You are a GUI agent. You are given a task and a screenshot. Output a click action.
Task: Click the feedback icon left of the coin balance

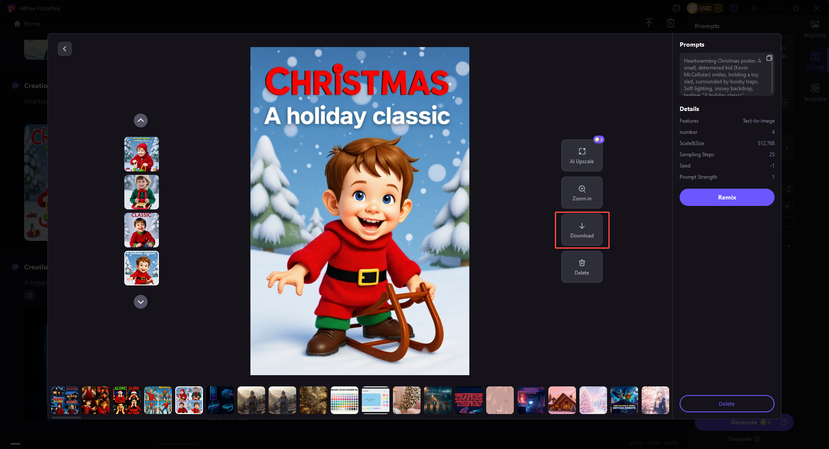[x=676, y=8]
